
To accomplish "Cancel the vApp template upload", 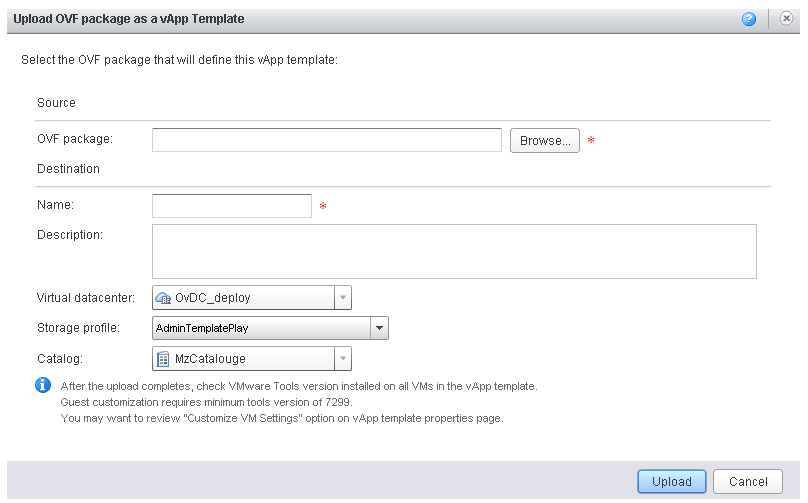I will [x=748, y=481].
